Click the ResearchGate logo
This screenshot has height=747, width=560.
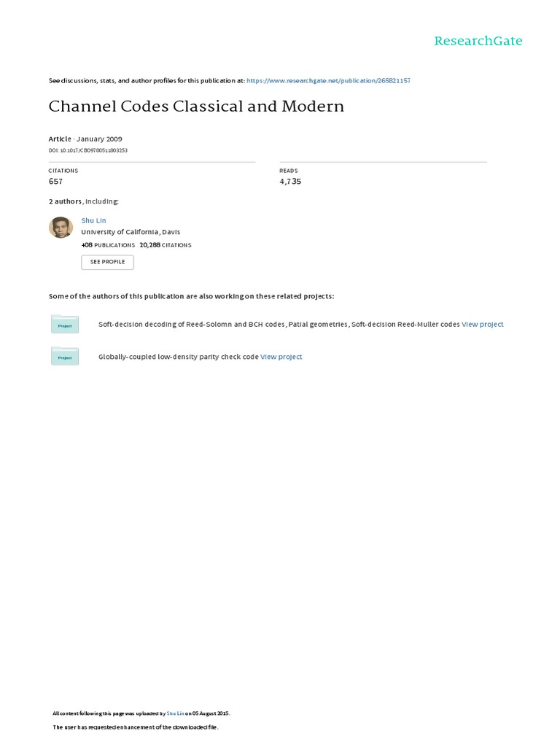click(478, 41)
